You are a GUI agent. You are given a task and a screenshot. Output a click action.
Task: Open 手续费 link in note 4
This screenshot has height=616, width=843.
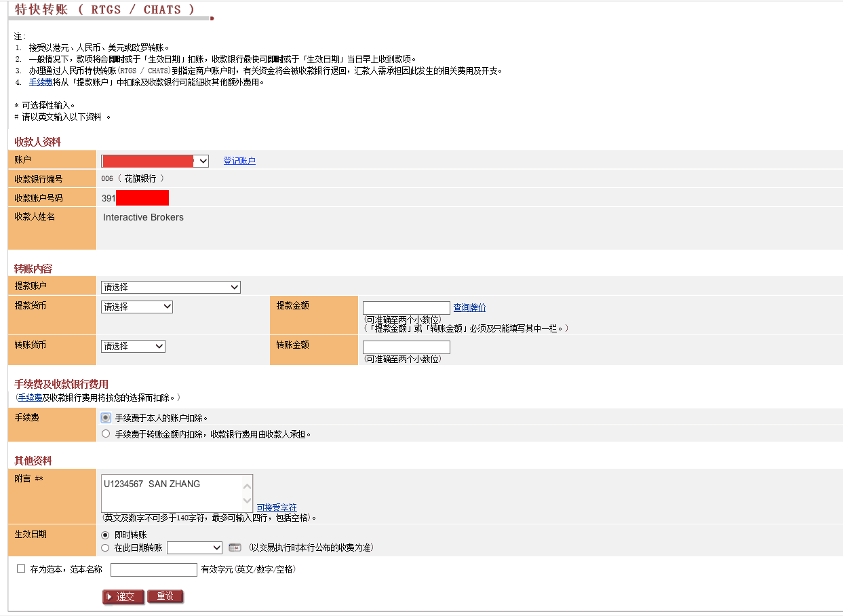[x=41, y=82]
